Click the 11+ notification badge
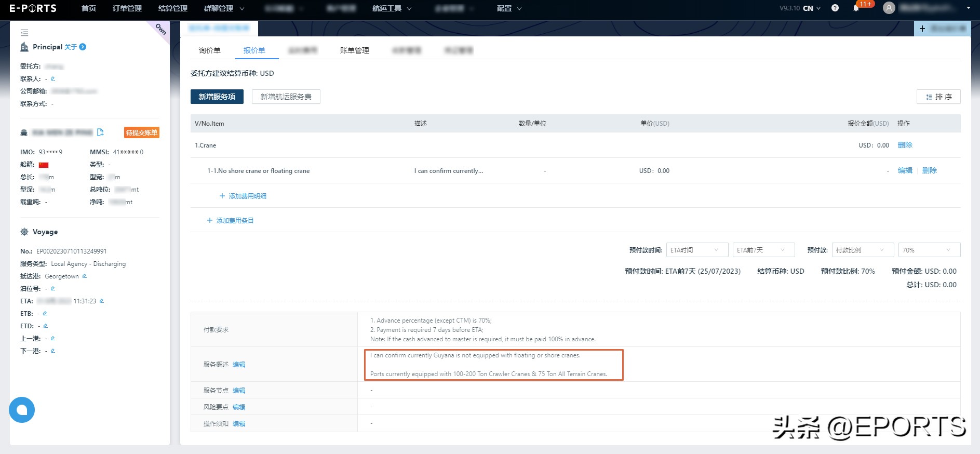This screenshot has width=980, height=454. point(866,4)
